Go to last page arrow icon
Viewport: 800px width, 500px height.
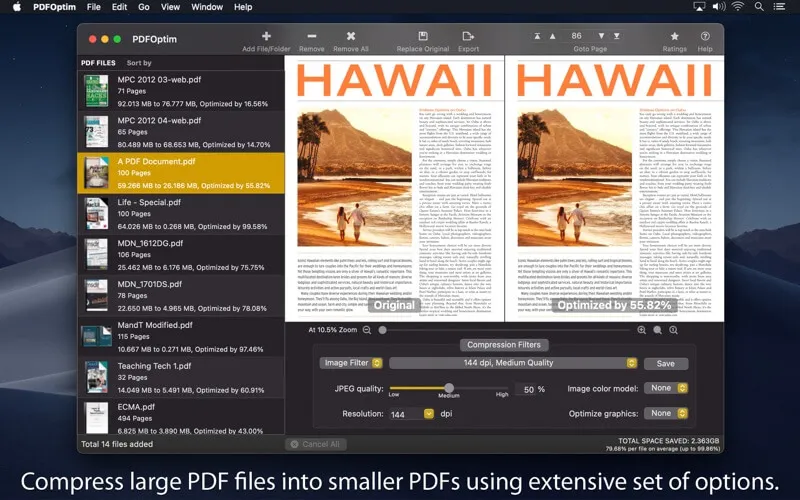617,36
